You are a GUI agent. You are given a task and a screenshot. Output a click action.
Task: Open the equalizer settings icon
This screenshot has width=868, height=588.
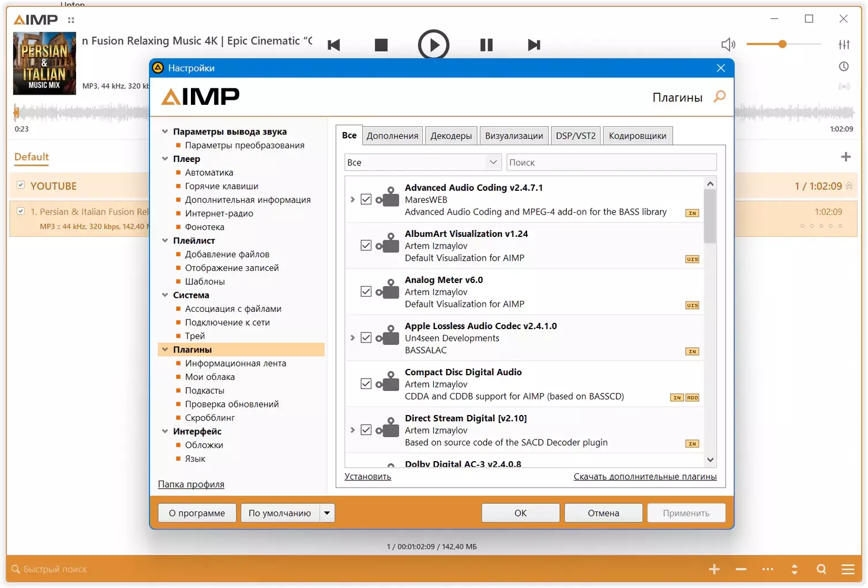click(x=844, y=44)
